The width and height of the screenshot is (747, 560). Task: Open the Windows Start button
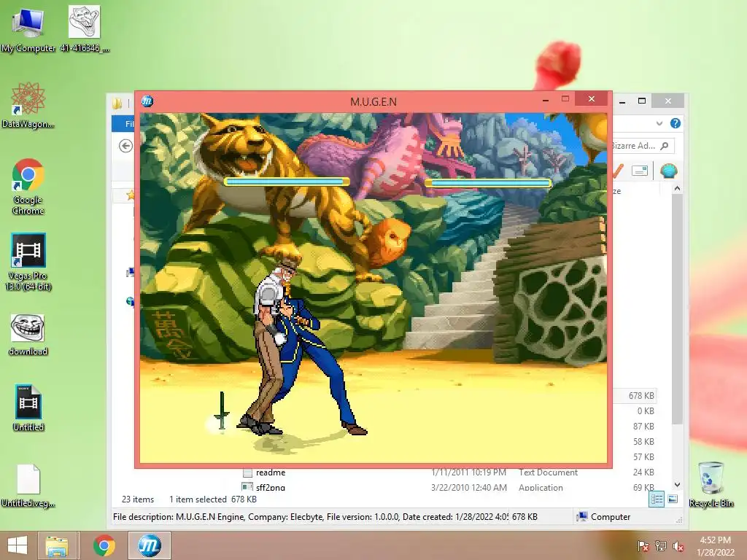click(x=18, y=545)
